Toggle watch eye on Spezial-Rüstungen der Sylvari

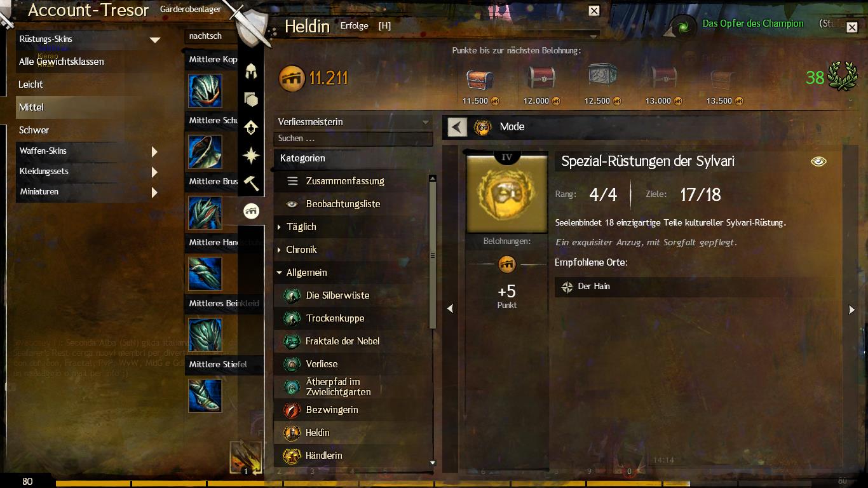tap(818, 161)
